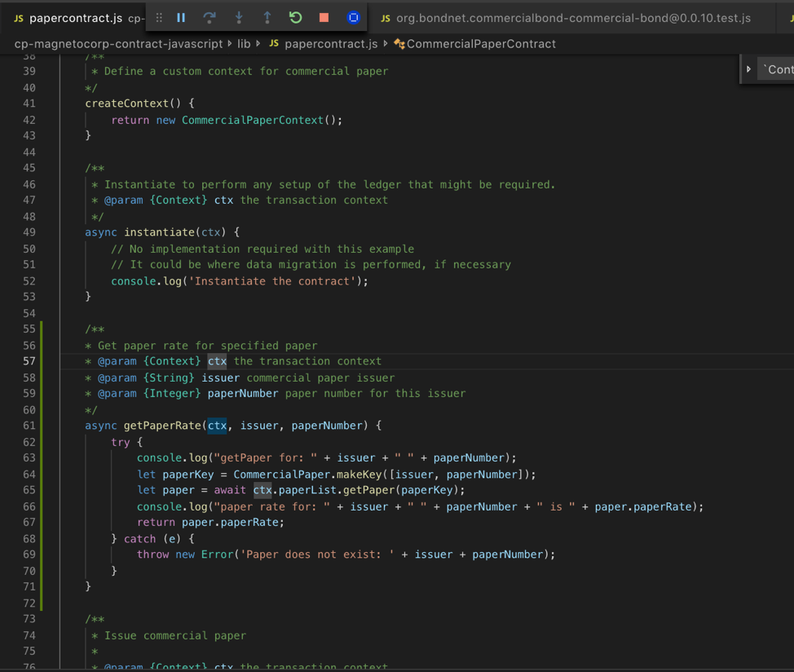The width and height of the screenshot is (794, 672).
Task: Click the Step Out debug arrow
Action: (x=267, y=17)
